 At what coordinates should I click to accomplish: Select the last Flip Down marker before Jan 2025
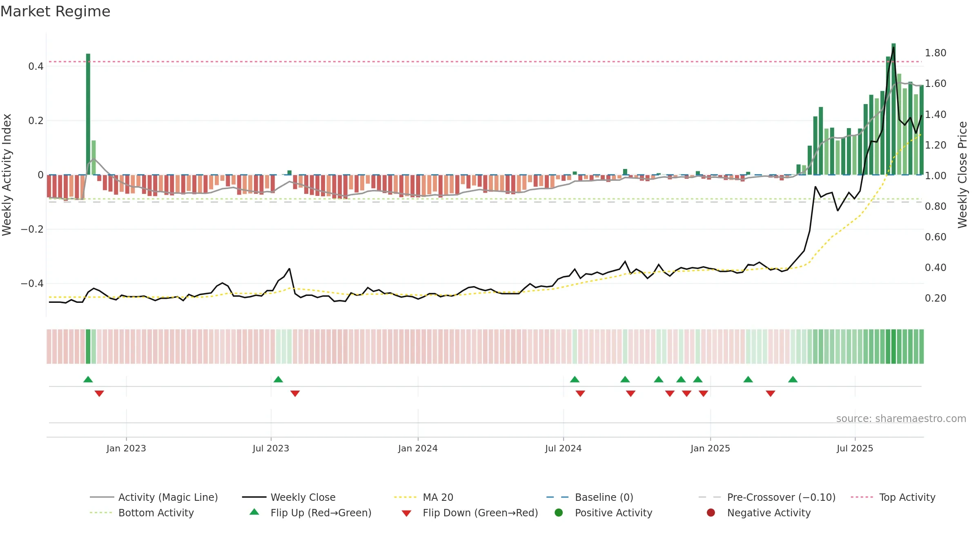point(703,393)
